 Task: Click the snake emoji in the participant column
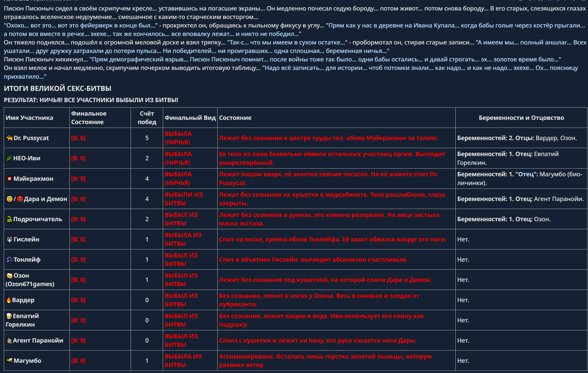point(9,219)
